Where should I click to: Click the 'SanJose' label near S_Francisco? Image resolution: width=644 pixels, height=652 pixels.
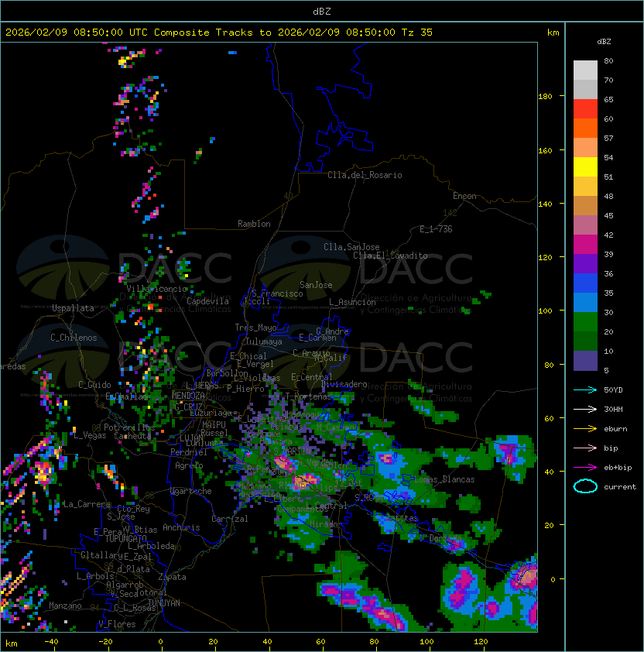(316, 285)
